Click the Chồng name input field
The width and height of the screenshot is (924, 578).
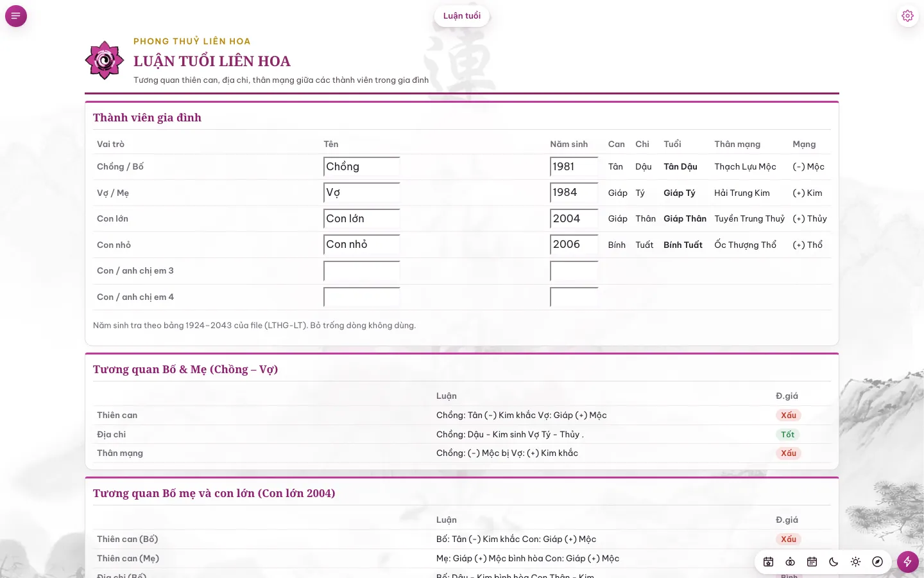tap(362, 167)
